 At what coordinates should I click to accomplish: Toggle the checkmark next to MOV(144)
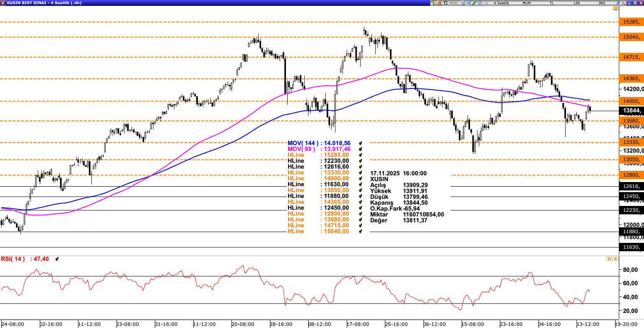(x=360, y=143)
